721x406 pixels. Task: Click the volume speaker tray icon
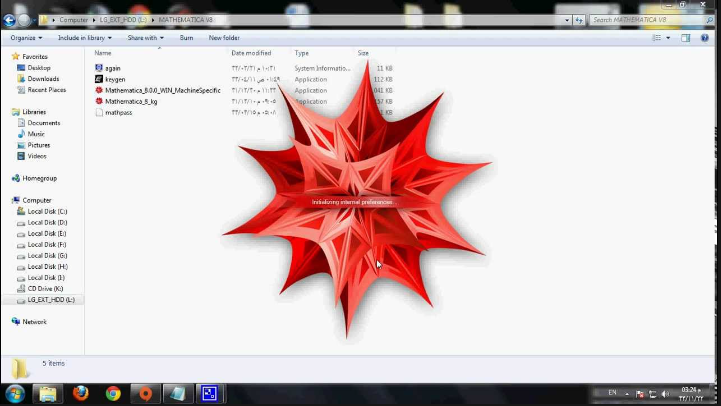665,394
